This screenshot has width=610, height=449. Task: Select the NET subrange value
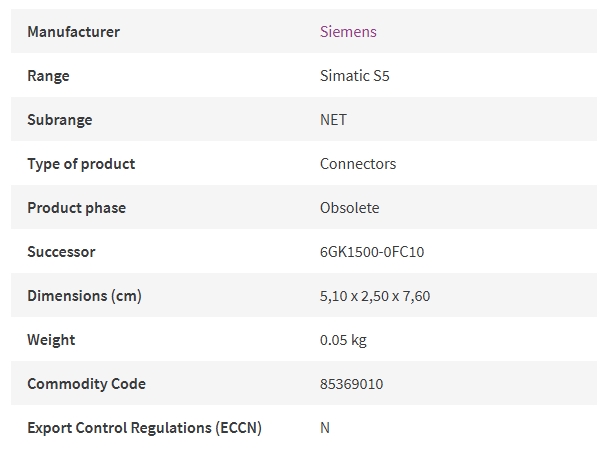point(333,119)
